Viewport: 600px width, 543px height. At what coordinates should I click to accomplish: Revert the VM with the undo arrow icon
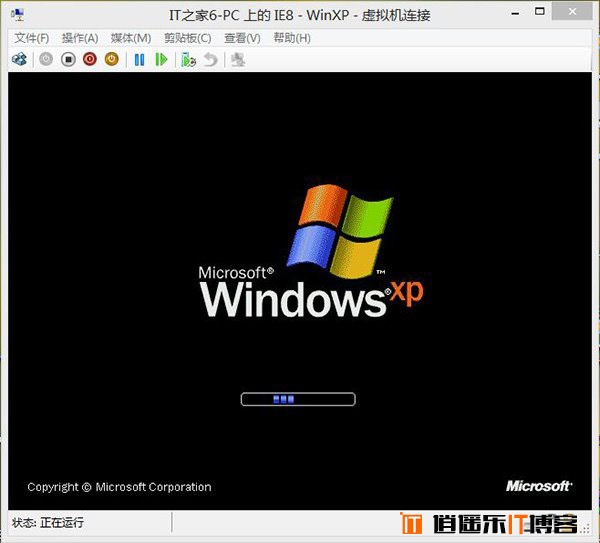click(210, 60)
